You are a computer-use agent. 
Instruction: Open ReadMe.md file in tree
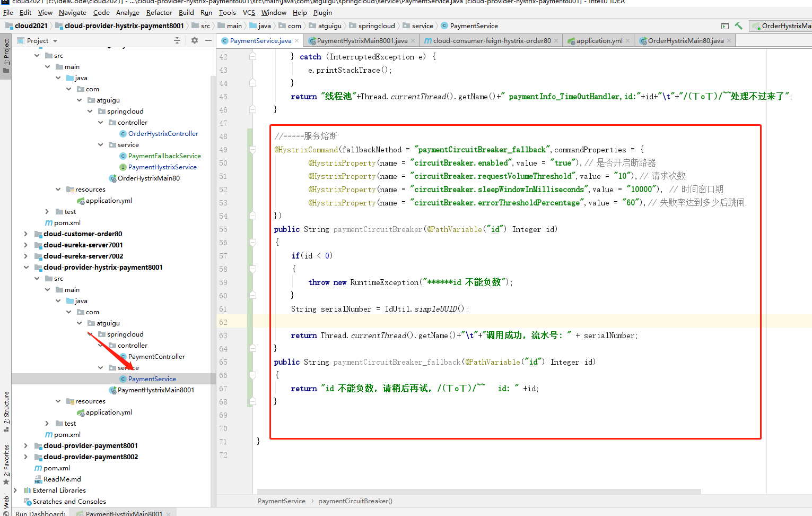(x=62, y=479)
